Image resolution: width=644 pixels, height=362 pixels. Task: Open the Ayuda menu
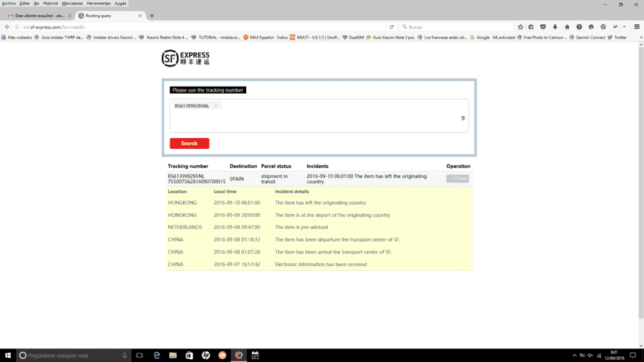coord(120,4)
